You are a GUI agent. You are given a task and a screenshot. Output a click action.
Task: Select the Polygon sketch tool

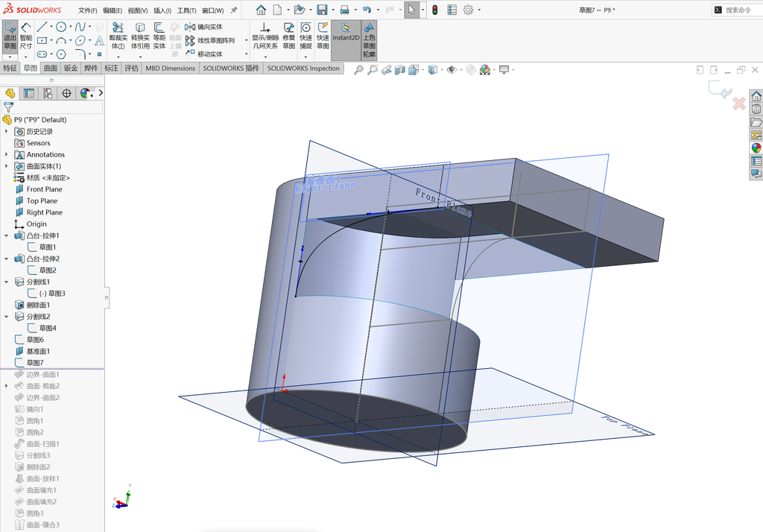point(61,54)
